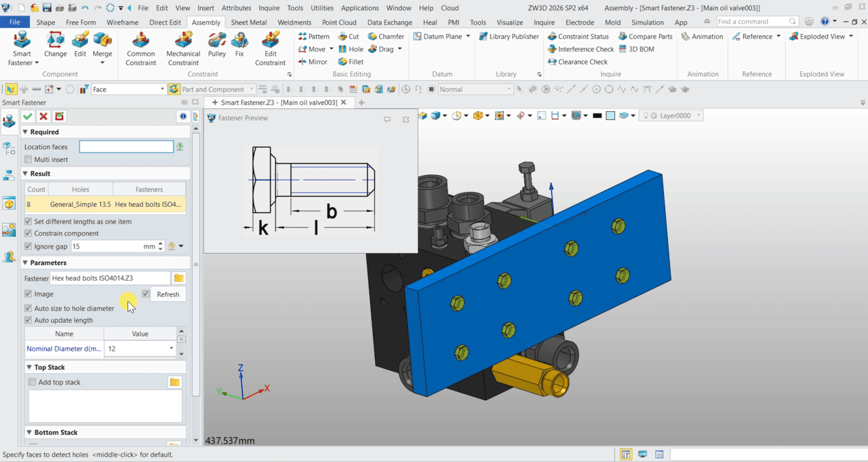This screenshot has height=462, width=868.
Task: Enable Add top stack checkbox
Action: 33,382
